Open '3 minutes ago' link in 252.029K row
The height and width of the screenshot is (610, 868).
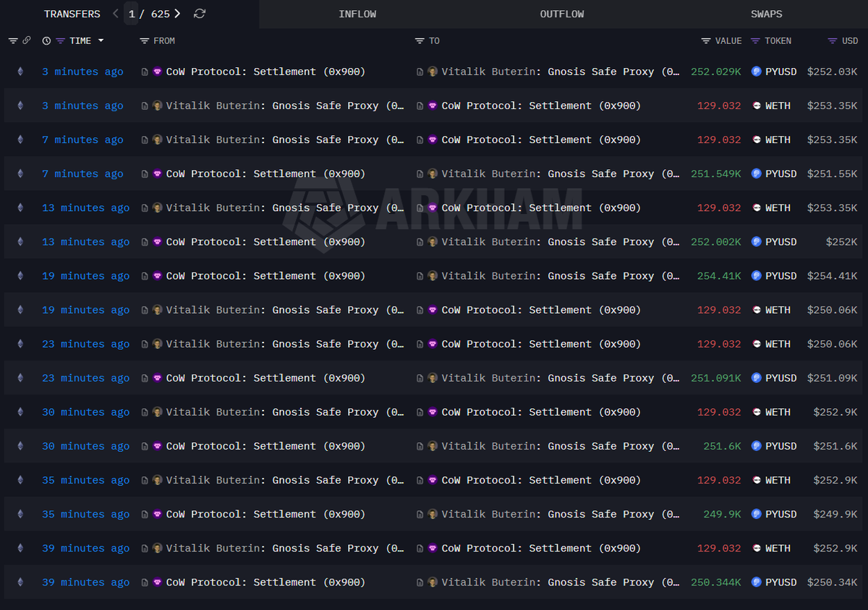point(82,72)
